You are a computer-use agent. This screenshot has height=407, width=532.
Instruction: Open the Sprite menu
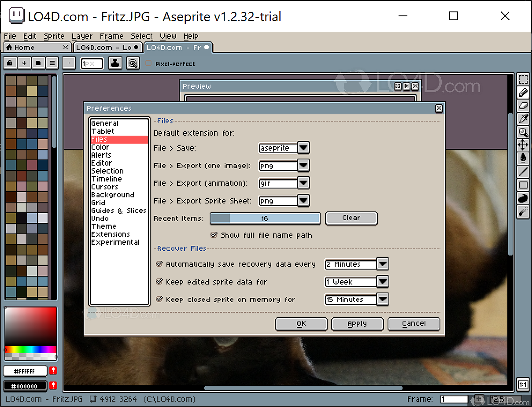[54, 36]
